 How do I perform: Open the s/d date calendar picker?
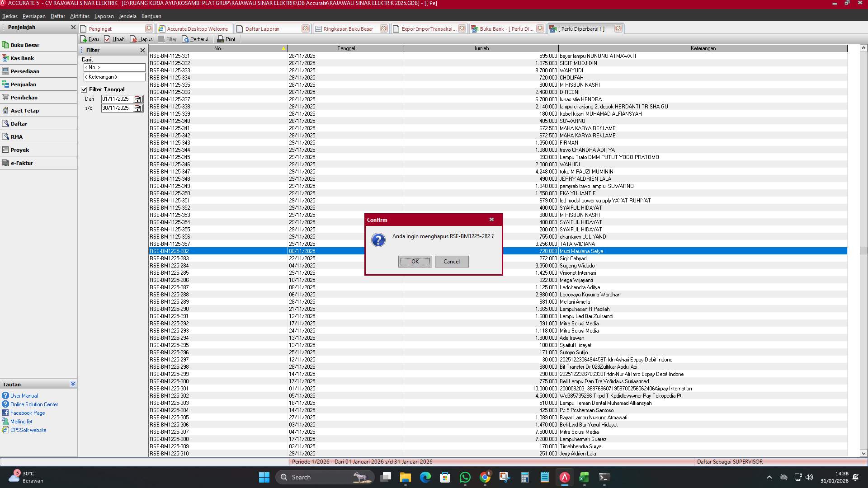click(x=138, y=108)
